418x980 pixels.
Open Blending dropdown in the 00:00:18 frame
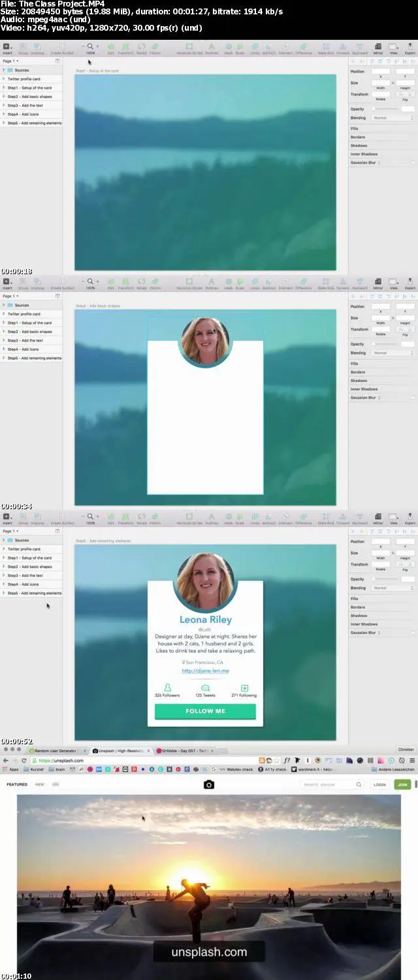tap(393, 118)
